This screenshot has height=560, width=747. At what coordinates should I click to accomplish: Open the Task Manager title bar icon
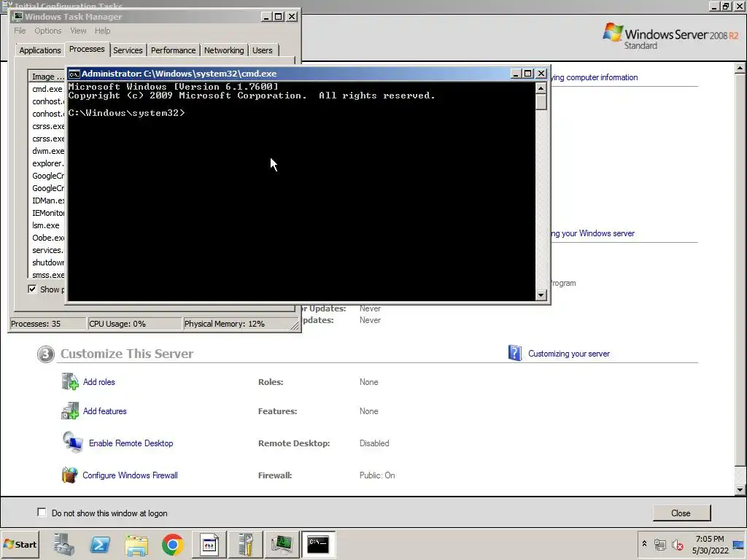18,17
